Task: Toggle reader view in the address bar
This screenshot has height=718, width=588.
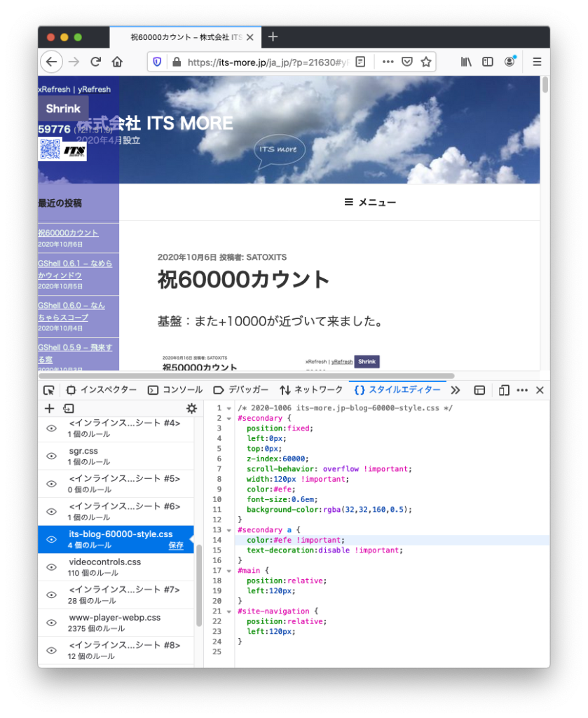Action: click(x=360, y=62)
